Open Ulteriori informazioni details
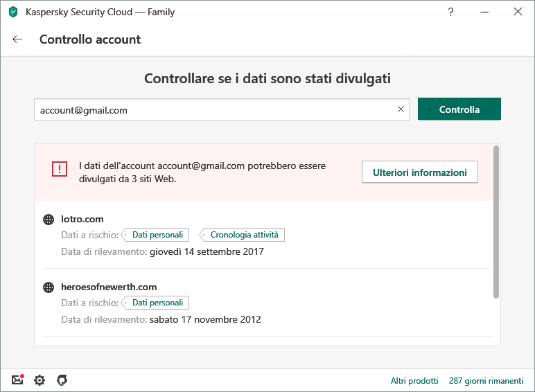Image resolution: width=535 pixels, height=392 pixels. (419, 172)
